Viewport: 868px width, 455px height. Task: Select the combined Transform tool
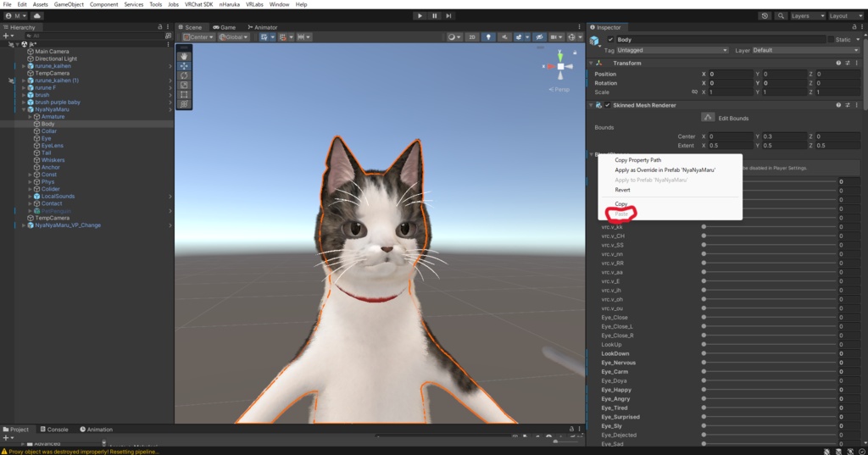click(184, 103)
